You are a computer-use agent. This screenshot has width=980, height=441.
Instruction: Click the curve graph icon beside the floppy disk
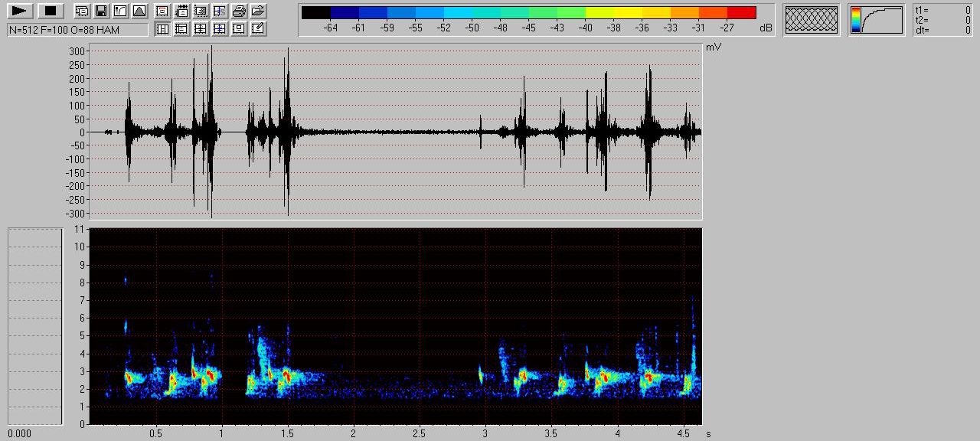coord(120,11)
